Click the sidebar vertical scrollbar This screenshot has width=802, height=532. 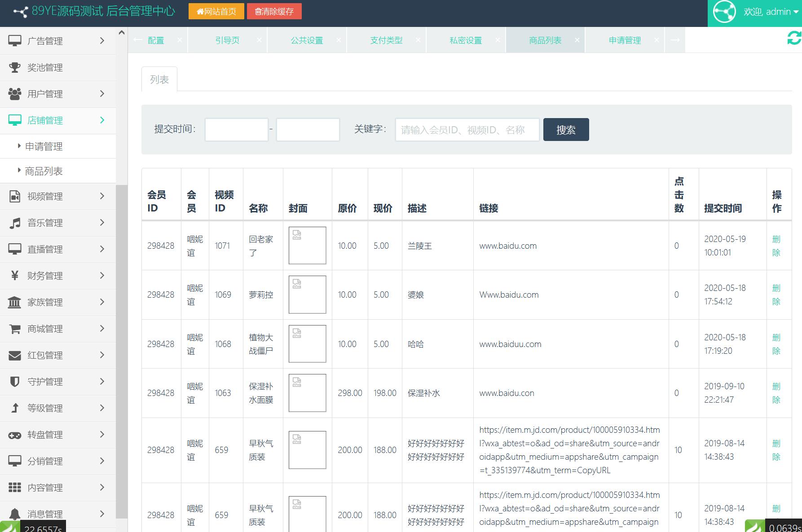[121, 350]
